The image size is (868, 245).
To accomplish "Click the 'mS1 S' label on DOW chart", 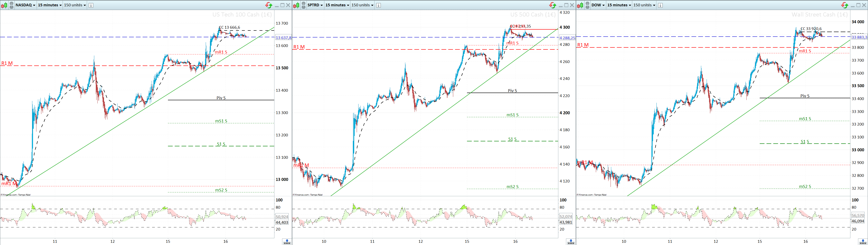I will [x=805, y=119].
